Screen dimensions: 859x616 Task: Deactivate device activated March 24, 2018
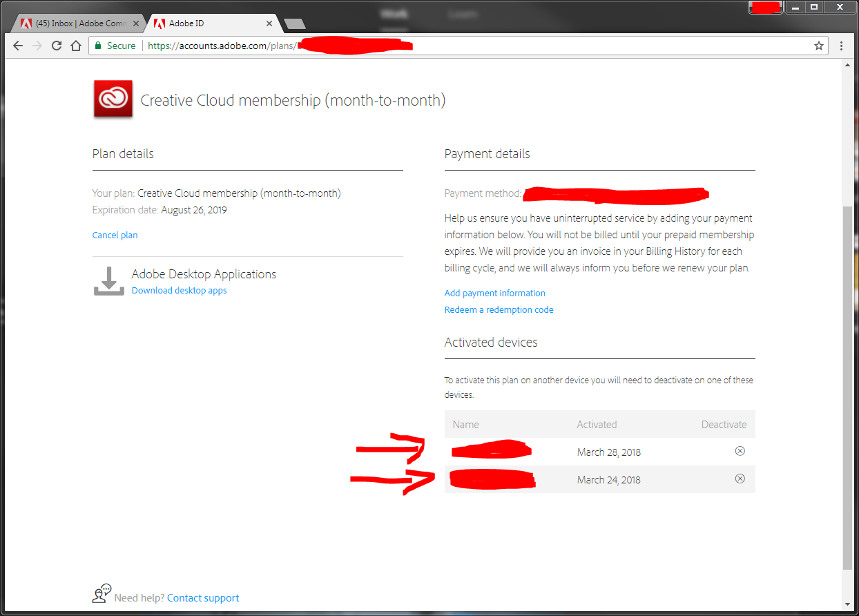pyautogui.click(x=740, y=479)
